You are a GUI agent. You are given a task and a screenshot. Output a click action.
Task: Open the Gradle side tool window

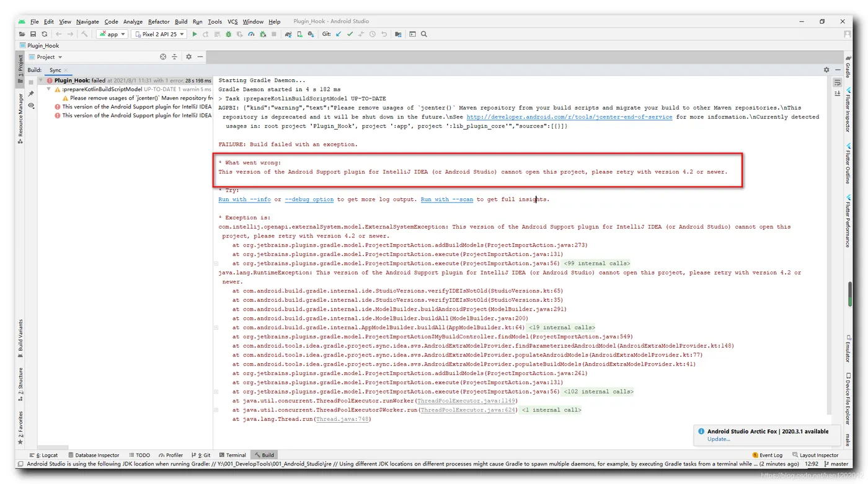pyautogui.click(x=848, y=67)
